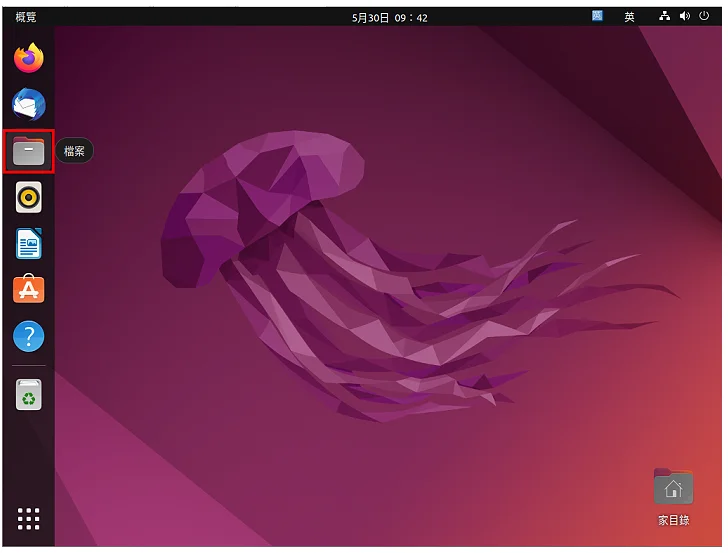728x553 pixels.
Task: Click the volume speaker icon
Action: tap(685, 16)
